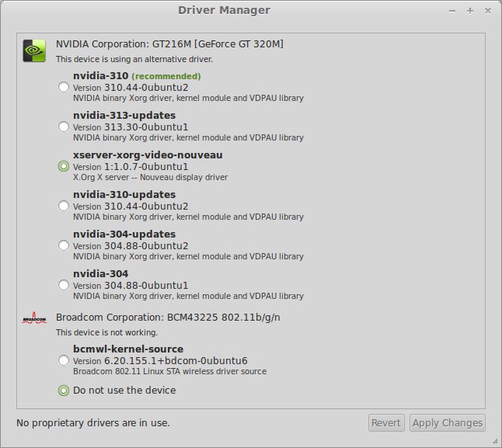Click 'Version 304.88-0ubuntu2' text
This screenshot has height=448, width=502.
131,246
